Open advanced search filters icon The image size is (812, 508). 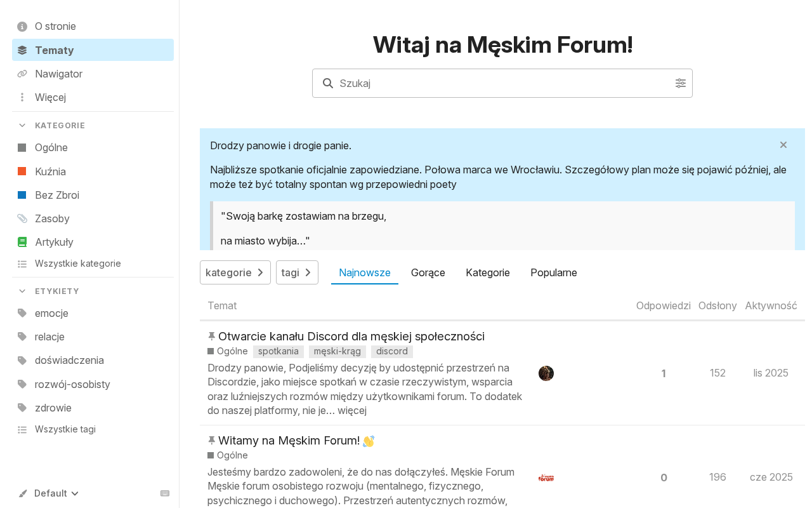coord(681,83)
